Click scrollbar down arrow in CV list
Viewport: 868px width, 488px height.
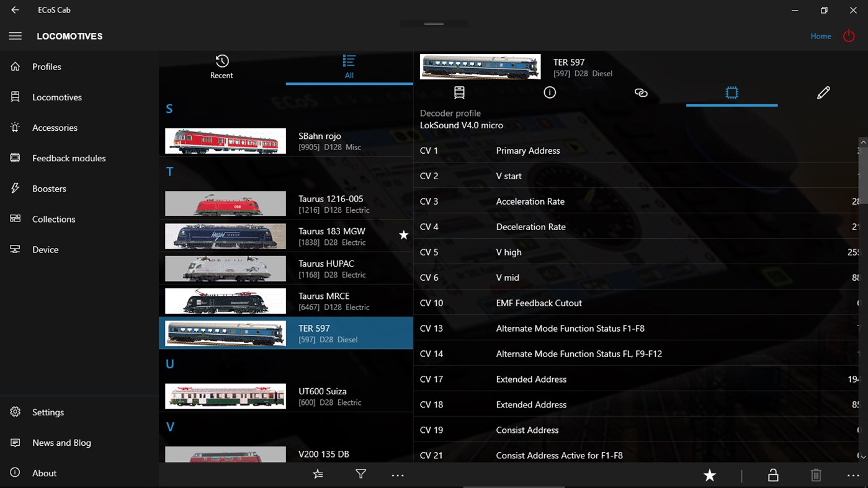point(863,457)
